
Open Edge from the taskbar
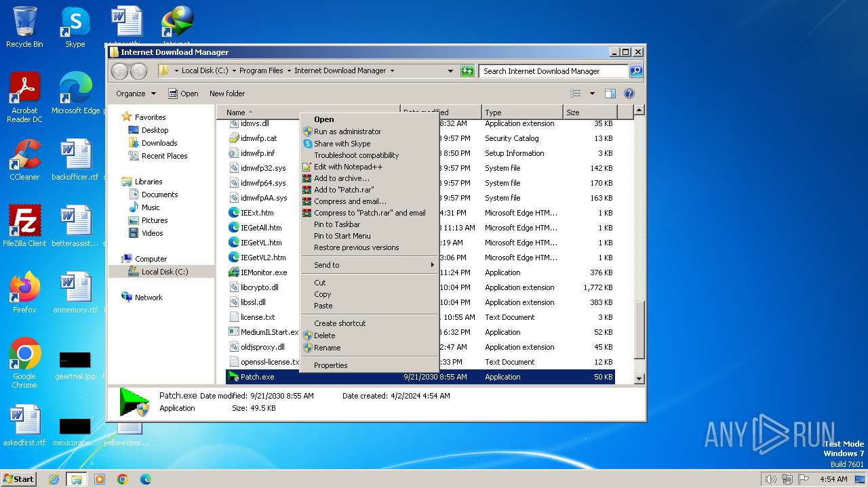[x=146, y=479]
